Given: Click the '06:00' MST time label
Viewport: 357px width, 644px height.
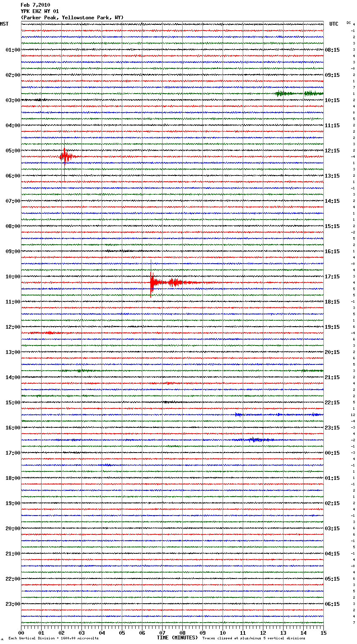Looking at the screenshot, I should point(13,176).
